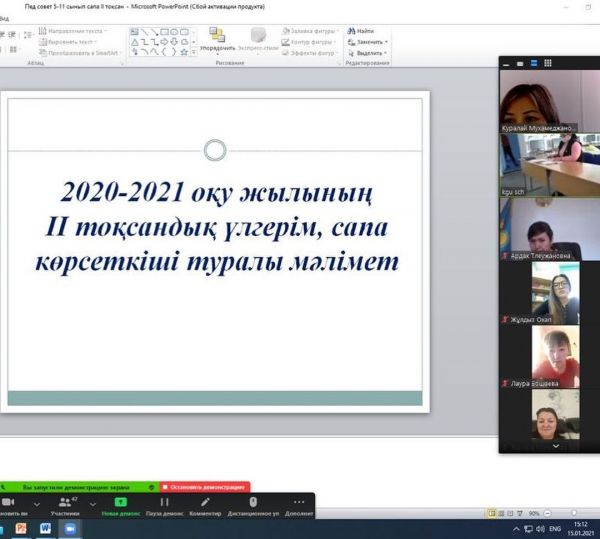The width and height of the screenshot is (600, 539).
Task: Open Word from the Windows taskbar
Action: pos(46,528)
